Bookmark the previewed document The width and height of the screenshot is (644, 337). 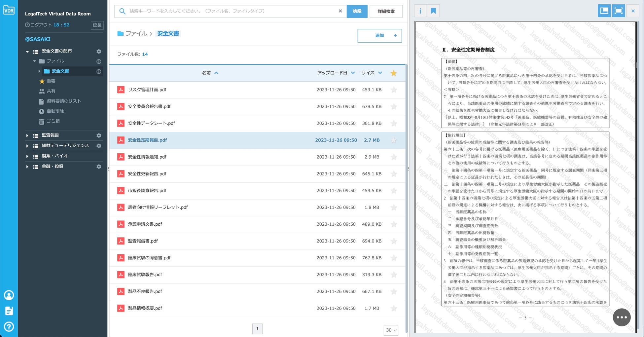coord(433,11)
